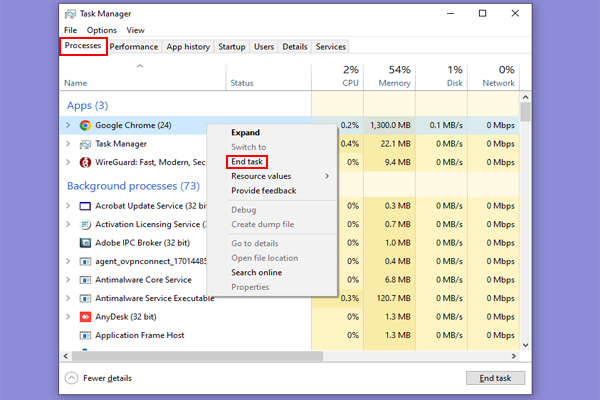Image resolution: width=600 pixels, height=400 pixels.
Task: Open the Resource values submenu arrow
Action: [327, 176]
